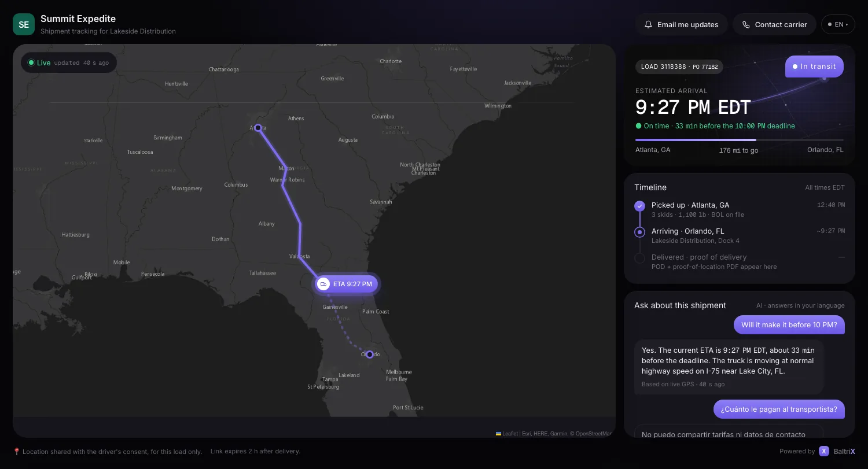Click the location pin icon in footer
Screen dimensions: 868x469
pyautogui.click(x=16, y=451)
